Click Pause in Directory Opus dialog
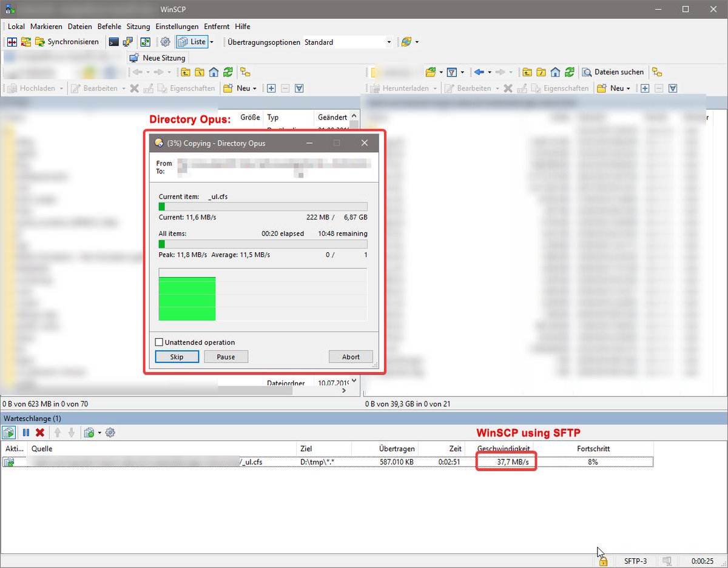 (x=226, y=356)
